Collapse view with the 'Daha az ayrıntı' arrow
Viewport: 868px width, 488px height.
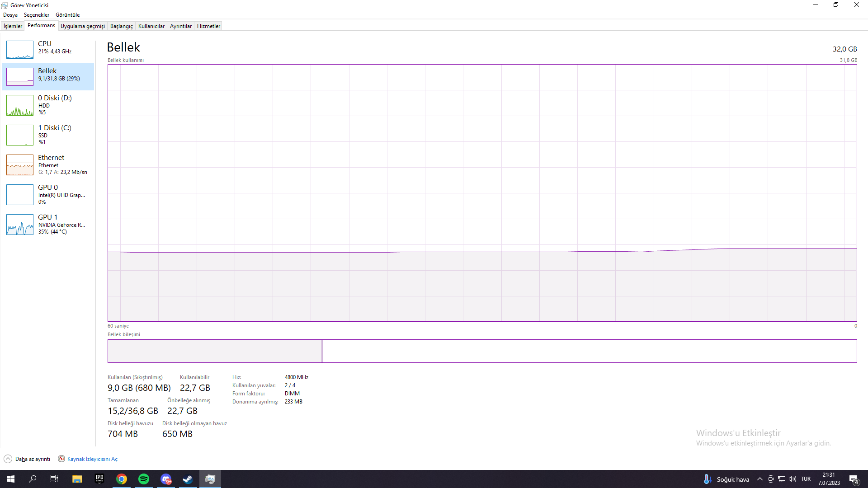(x=8, y=459)
